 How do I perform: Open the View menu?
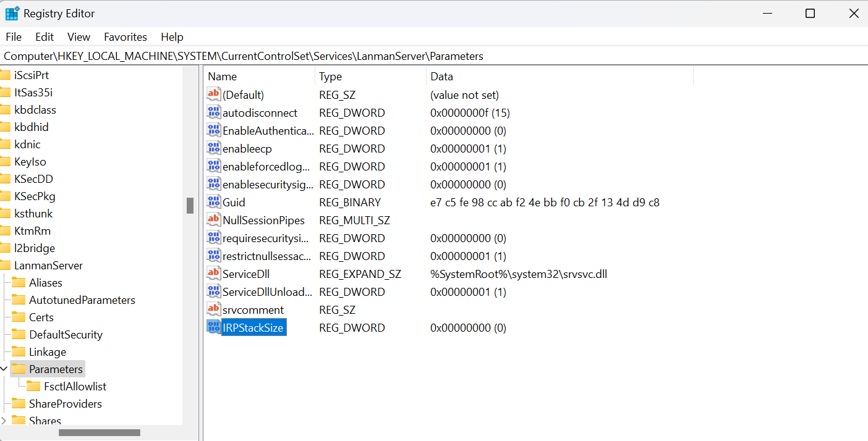[79, 37]
